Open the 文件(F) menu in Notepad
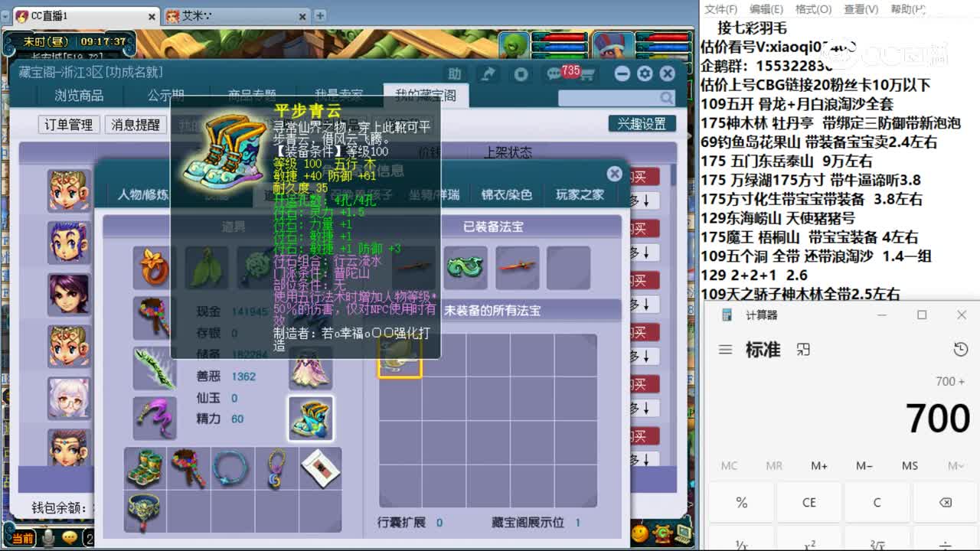 click(x=720, y=9)
